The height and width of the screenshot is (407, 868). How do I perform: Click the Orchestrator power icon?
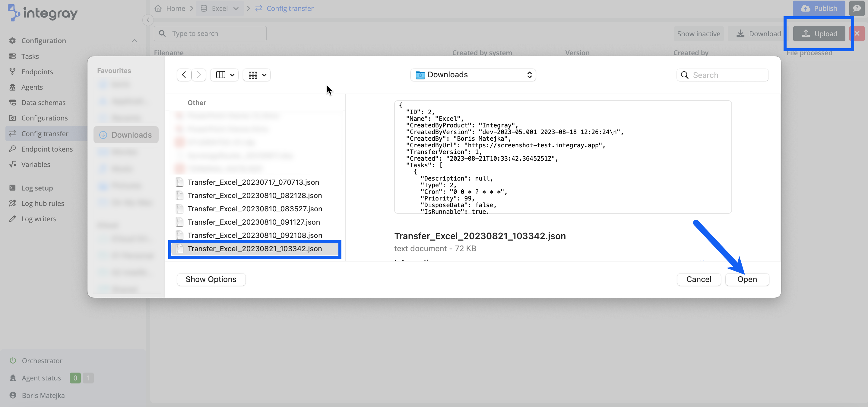pyautogui.click(x=13, y=360)
